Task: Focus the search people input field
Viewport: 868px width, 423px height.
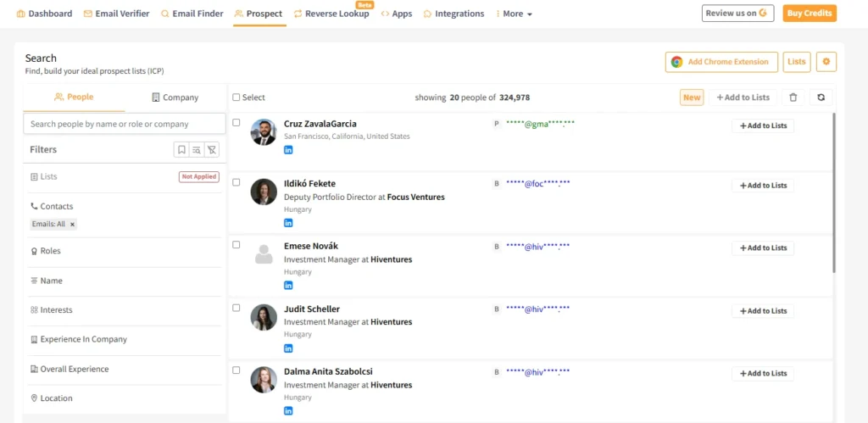Action: pyautogui.click(x=125, y=124)
